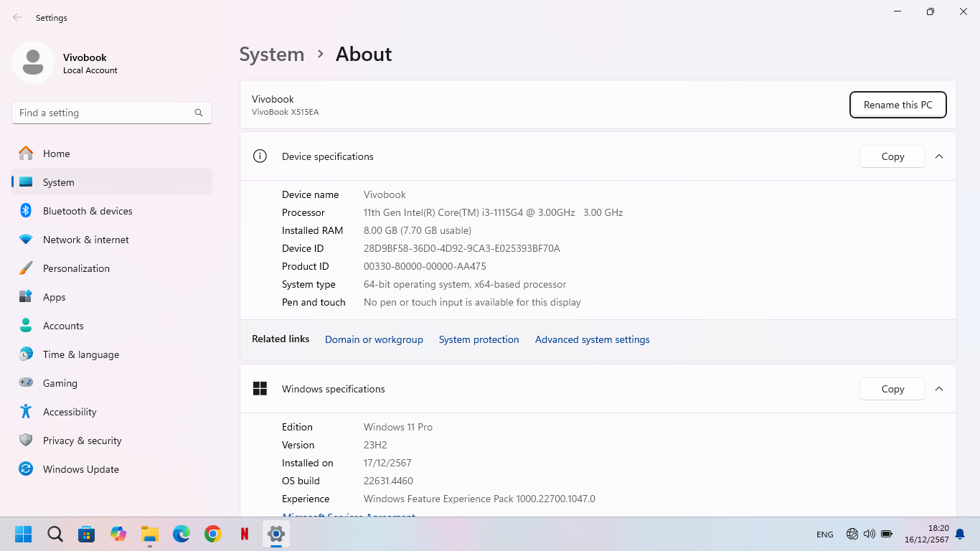The width and height of the screenshot is (980, 551).
Task: Open System protection link
Action: point(479,339)
